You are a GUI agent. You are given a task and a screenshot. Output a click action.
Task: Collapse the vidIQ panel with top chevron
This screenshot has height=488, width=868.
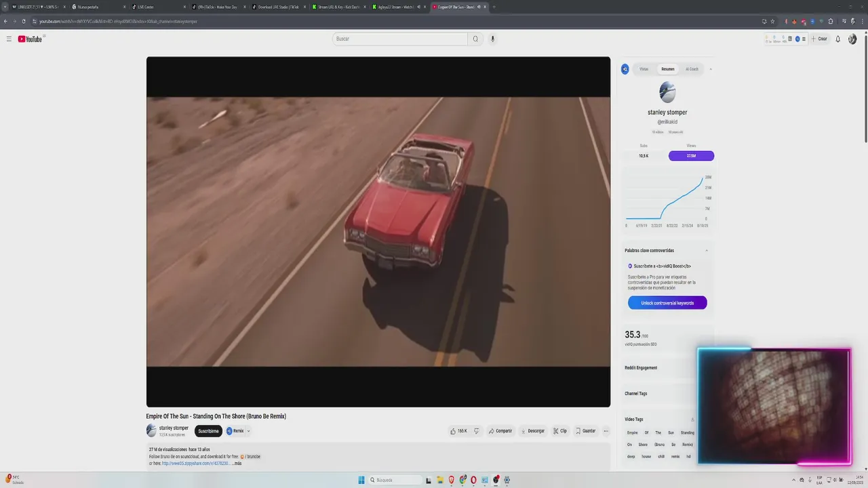point(710,69)
